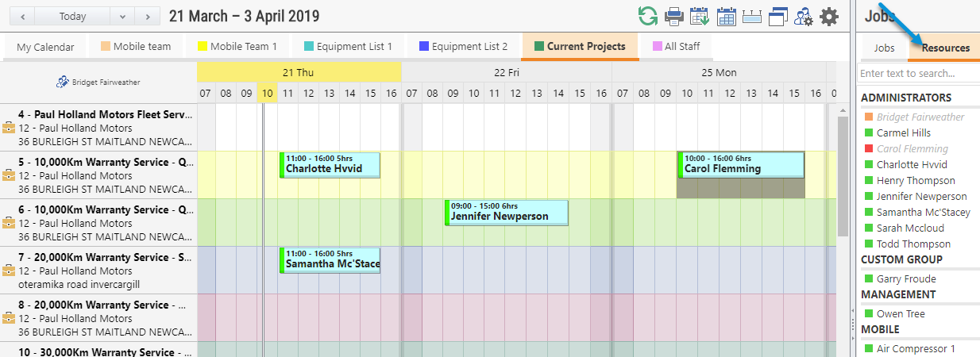Image resolution: width=980 pixels, height=357 pixels.
Task: Click the briefcase icon beside job 5
Action: [9, 175]
